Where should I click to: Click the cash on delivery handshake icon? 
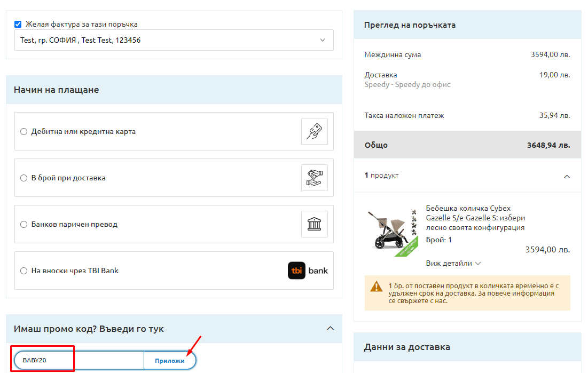coord(314,178)
